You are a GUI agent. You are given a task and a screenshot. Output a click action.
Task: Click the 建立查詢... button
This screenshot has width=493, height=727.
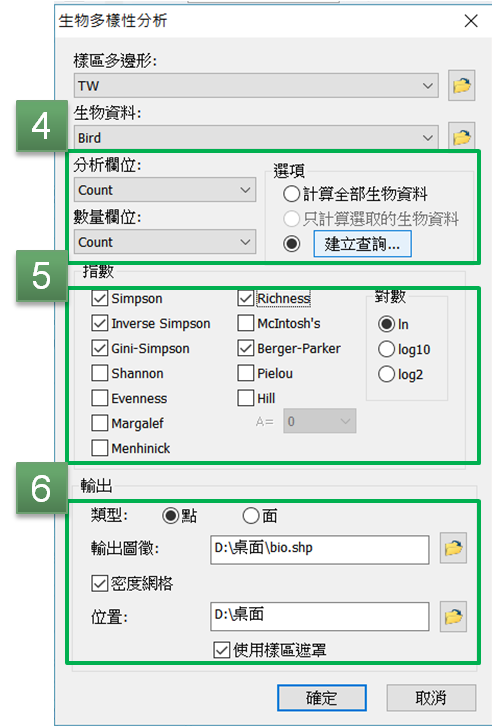click(x=362, y=244)
